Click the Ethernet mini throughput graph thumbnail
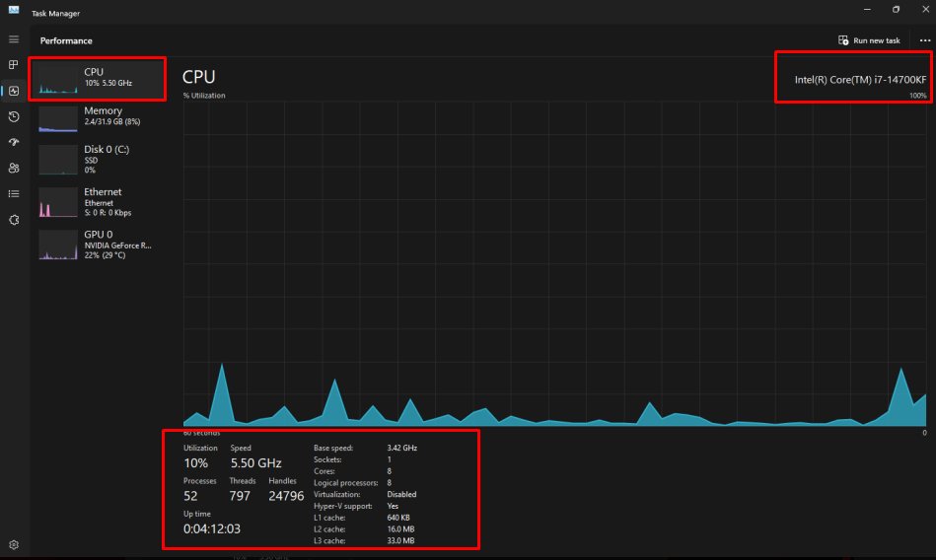The height and width of the screenshot is (560, 936). coord(58,202)
